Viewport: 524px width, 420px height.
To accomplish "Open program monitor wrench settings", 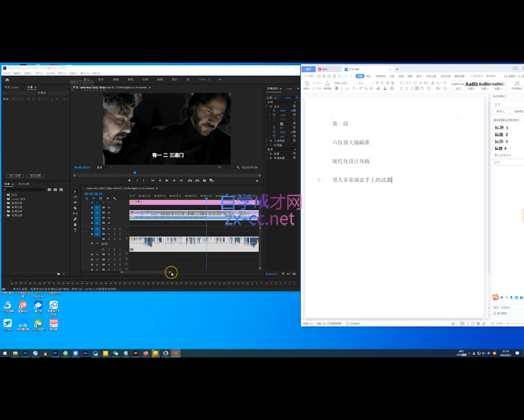I will [x=238, y=168].
